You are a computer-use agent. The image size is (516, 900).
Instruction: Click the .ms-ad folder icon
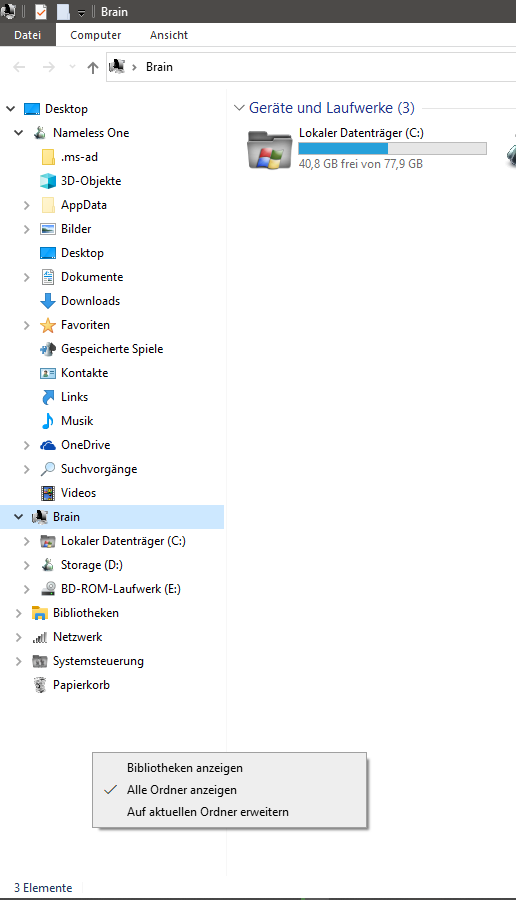point(48,157)
